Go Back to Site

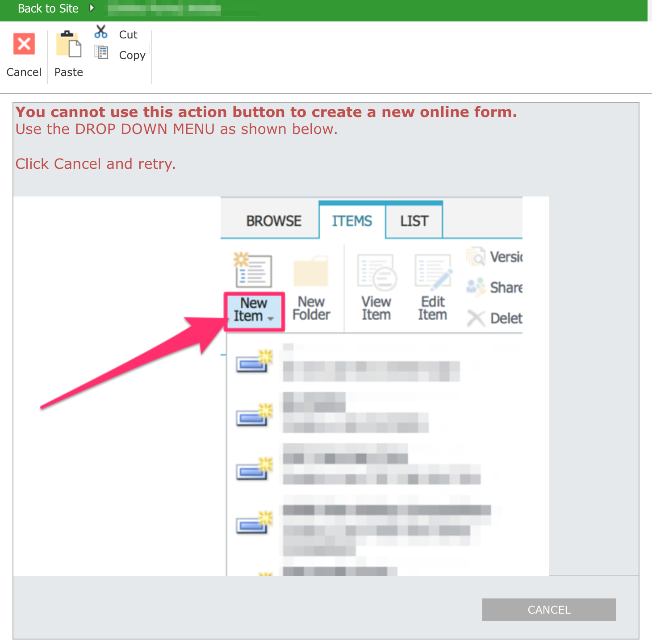[48, 8]
